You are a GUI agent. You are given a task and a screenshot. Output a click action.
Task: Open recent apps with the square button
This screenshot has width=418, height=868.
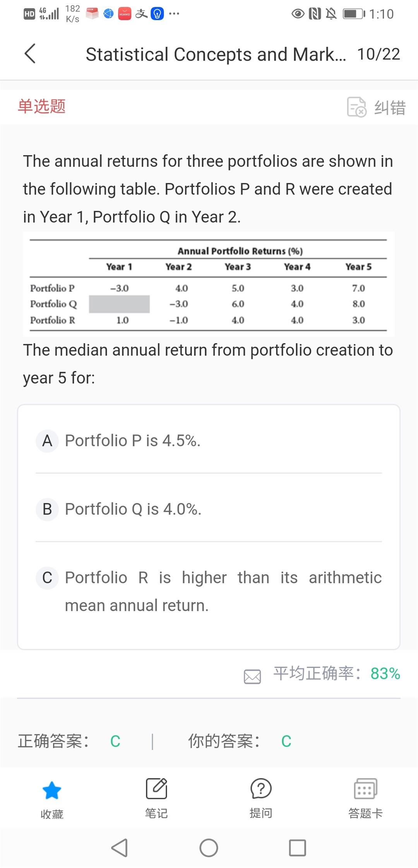coord(297,848)
